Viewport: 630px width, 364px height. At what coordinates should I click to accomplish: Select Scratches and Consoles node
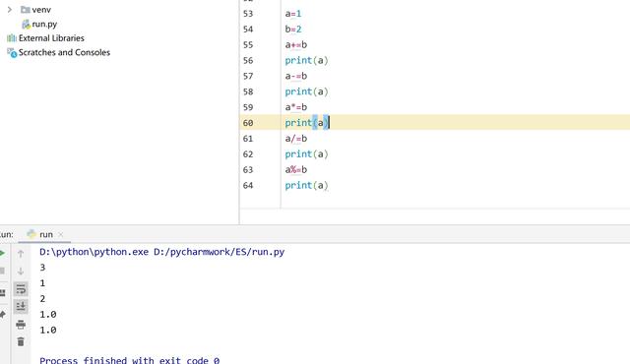tap(64, 52)
